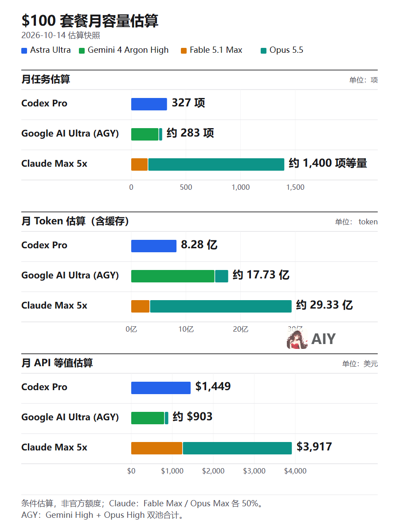The image size is (399, 532).
Task: Select the green AGY bar in 月任务估算
Action: tap(145, 134)
